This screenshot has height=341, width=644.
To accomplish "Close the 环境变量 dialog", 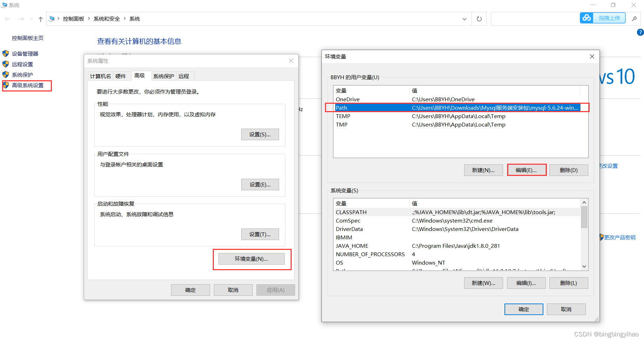I will click(592, 56).
